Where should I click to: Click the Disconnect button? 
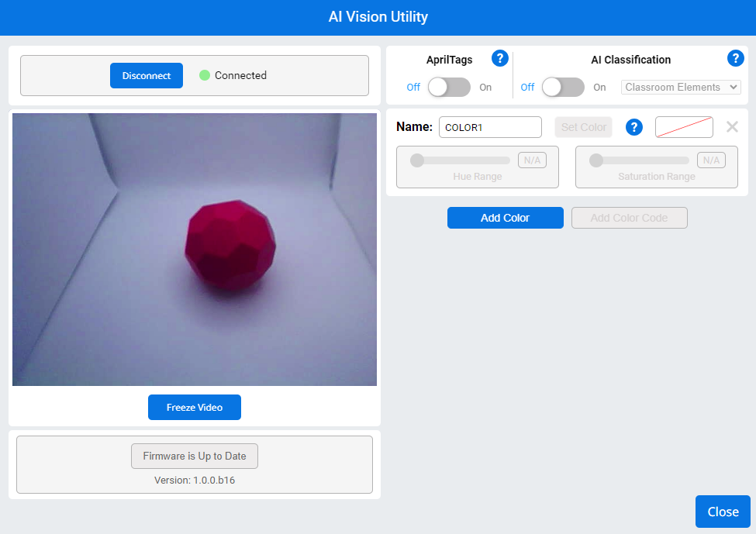click(146, 75)
